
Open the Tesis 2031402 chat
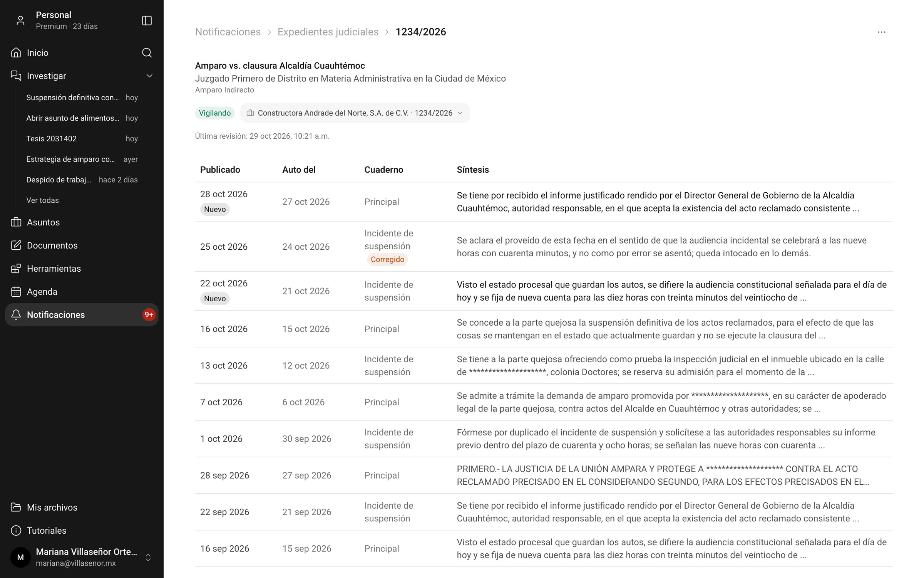(82, 139)
